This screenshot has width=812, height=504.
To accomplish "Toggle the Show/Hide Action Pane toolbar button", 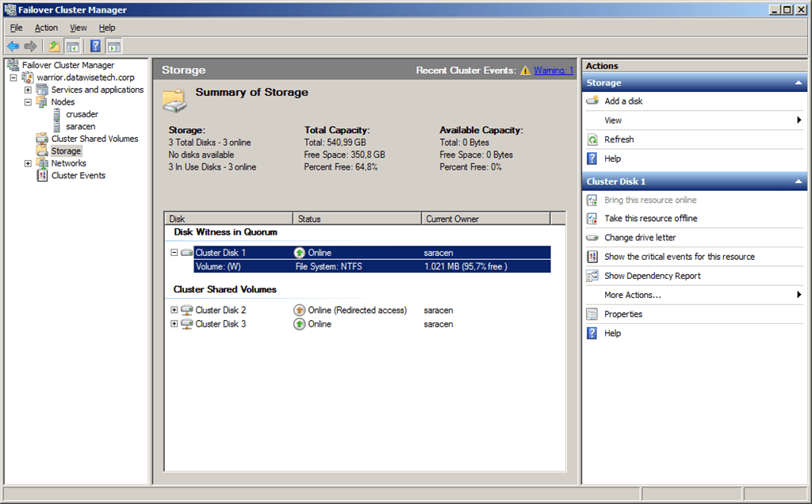I will 113,46.
